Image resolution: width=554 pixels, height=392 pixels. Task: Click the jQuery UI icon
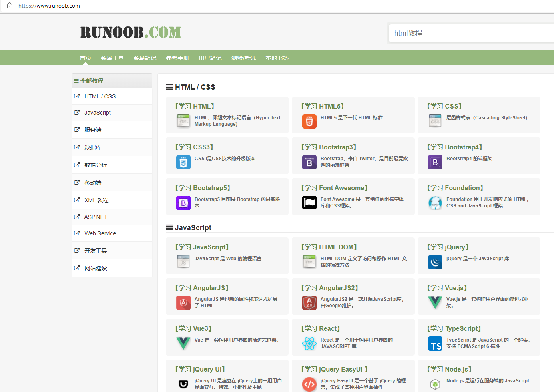(x=183, y=384)
